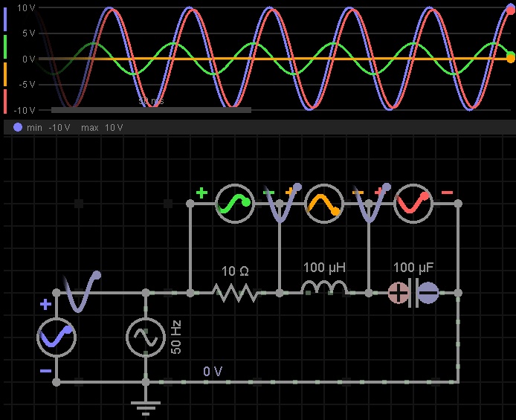
Task: Select the green voltmeter across the resistor
Action: [235, 204]
